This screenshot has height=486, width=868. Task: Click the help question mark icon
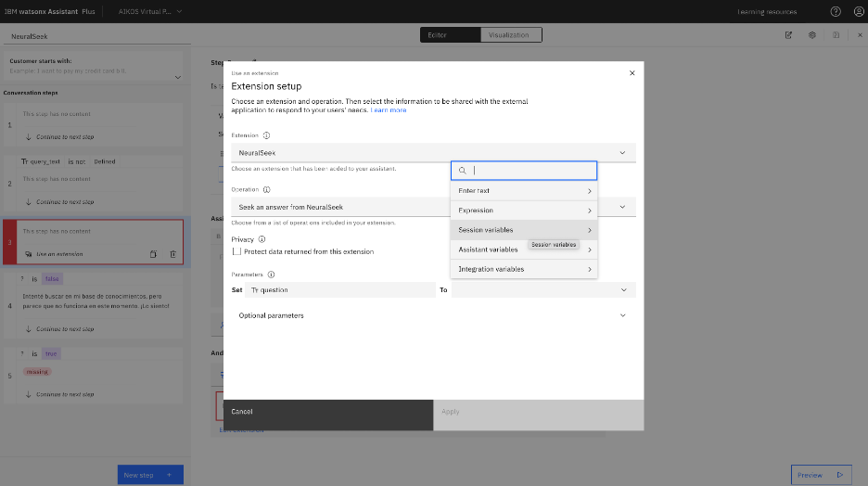click(x=836, y=12)
